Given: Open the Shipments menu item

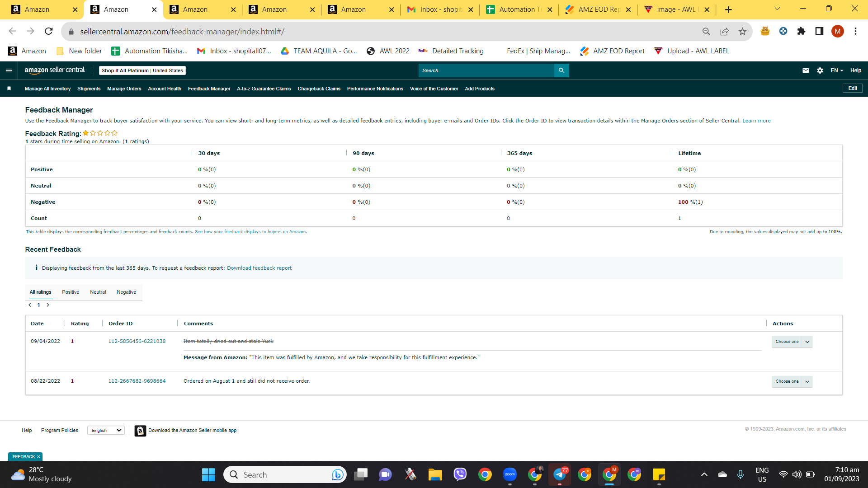Looking at the screenshot, I should (x=89, y=89).
